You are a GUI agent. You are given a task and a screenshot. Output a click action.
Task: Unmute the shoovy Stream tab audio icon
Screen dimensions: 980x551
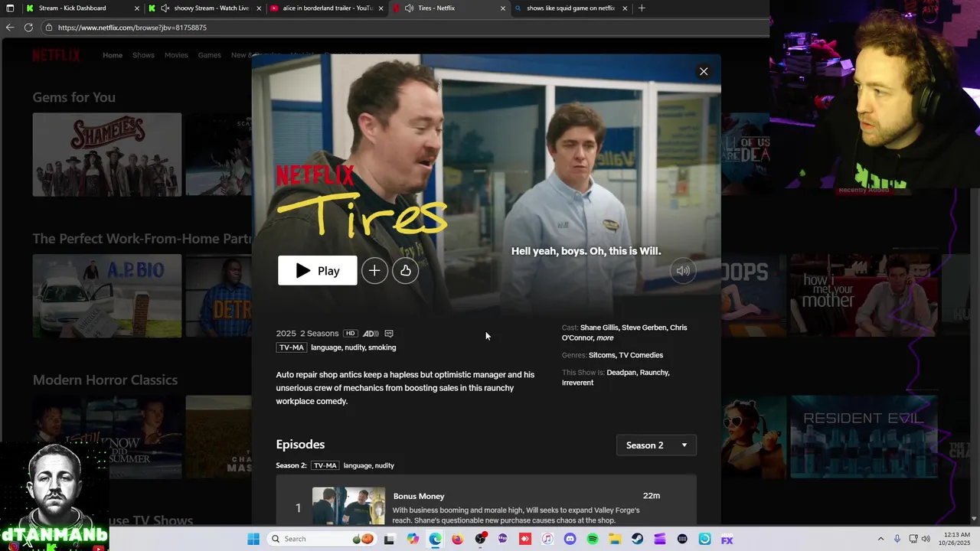tap(165, 8)
